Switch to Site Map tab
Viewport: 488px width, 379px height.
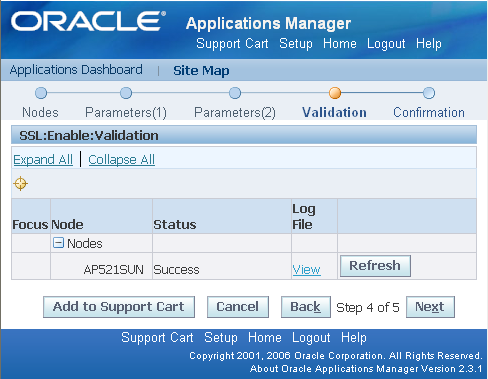(x=201, y=71)
